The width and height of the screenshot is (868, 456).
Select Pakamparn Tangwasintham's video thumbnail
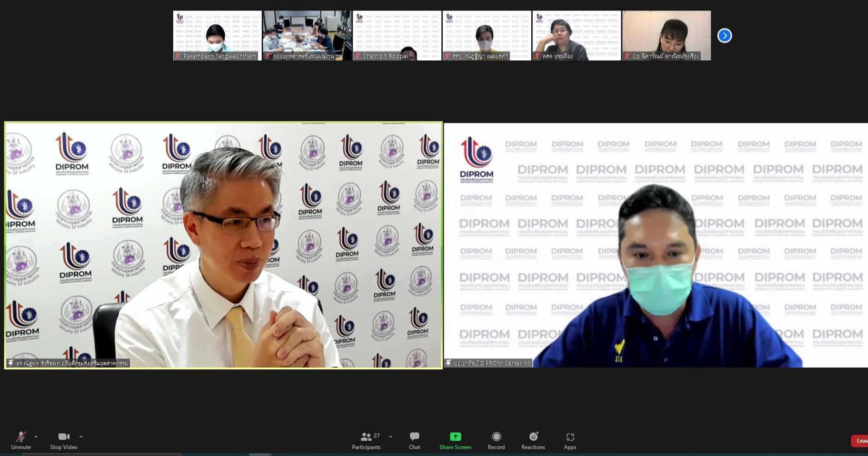(217, 35)
